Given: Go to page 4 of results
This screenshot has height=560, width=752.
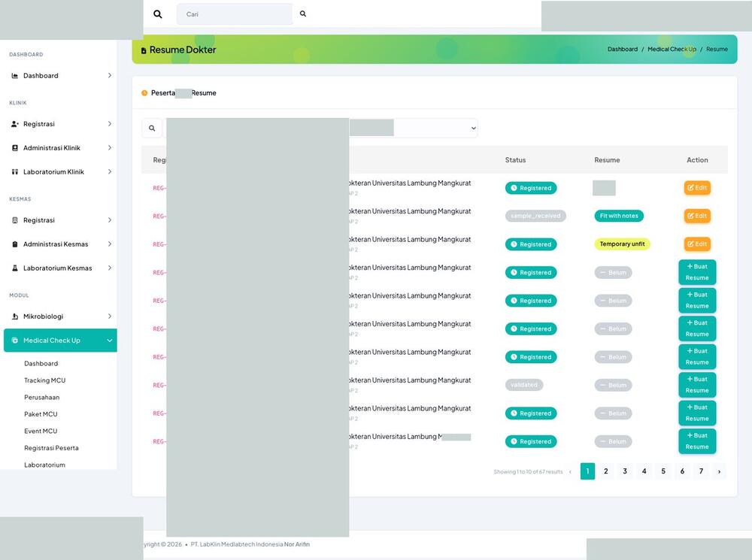Looking at the screenshot, I should (644, 471).
